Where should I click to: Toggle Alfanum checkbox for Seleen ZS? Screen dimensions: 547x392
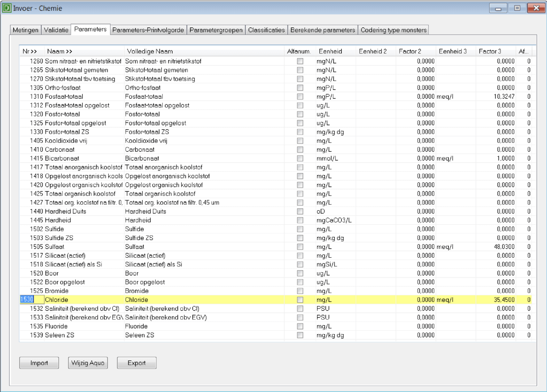coord(300,335)
